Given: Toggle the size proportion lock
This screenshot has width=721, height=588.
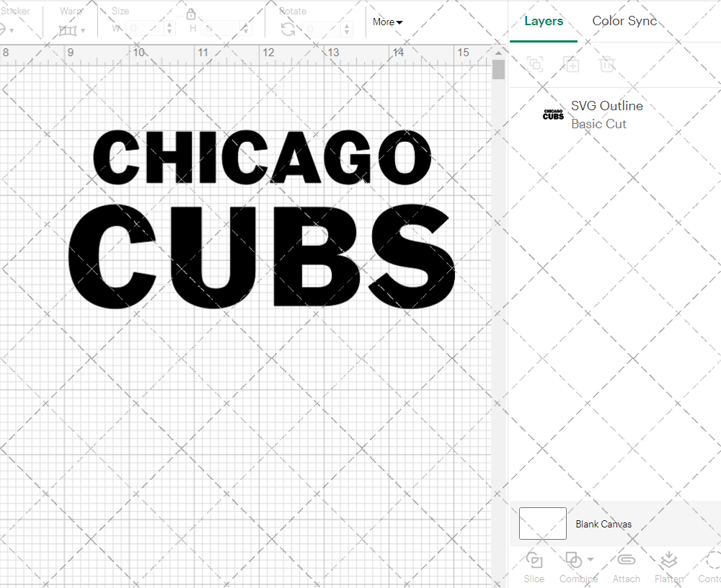Looking at the screenshot, I should tap(191, 14).
